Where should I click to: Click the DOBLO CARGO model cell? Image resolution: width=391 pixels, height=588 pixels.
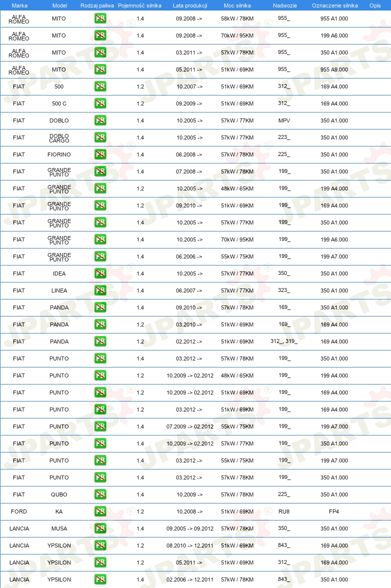pos(59,138)
